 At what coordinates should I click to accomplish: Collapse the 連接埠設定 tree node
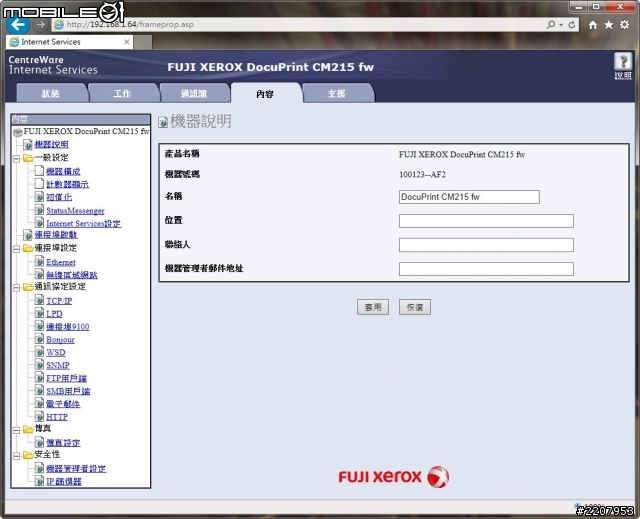point(16,248)
